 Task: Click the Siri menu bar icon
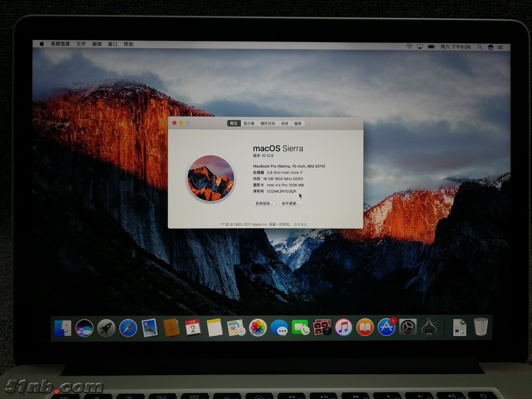(490, 47)
